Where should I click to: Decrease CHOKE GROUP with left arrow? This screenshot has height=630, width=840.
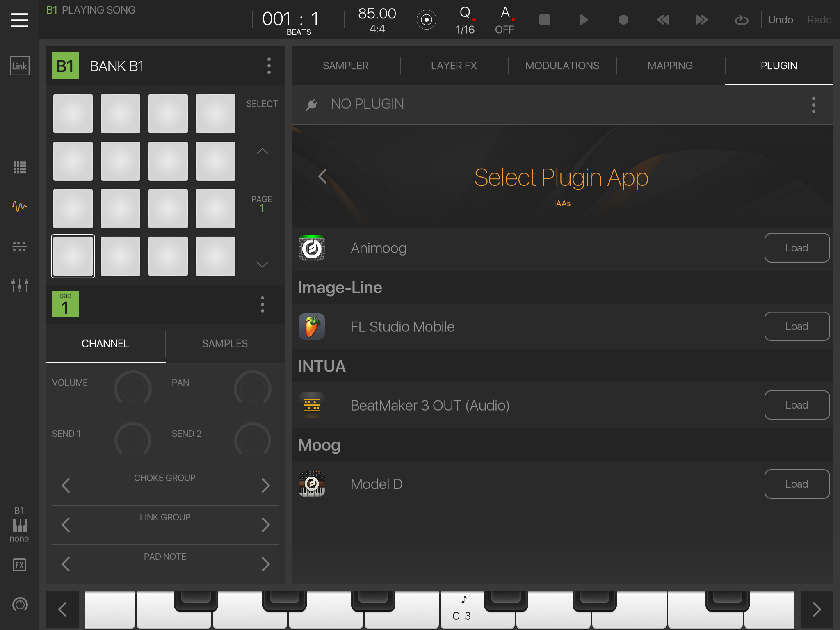66,485
